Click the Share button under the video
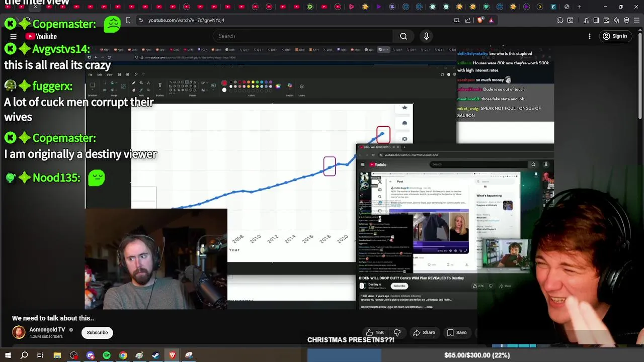Screen dimensions: 644x362 pyautogui.click(x=424, y=332)
